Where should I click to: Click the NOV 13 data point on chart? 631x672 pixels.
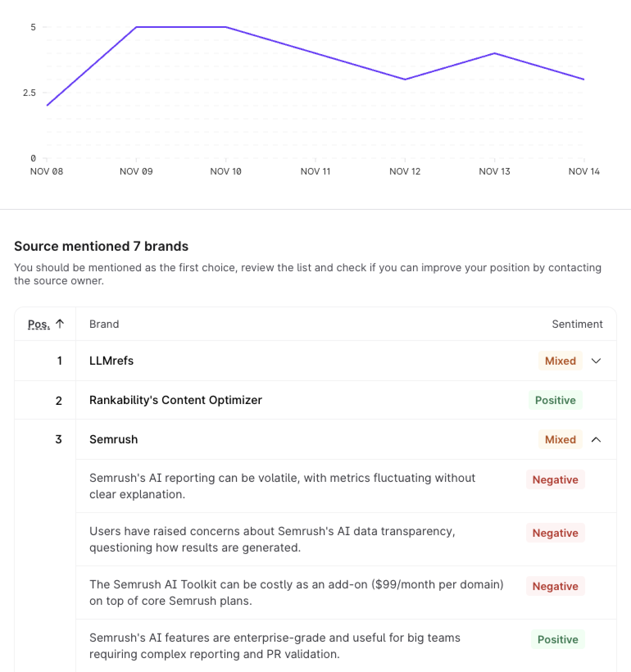pos(495,53)
